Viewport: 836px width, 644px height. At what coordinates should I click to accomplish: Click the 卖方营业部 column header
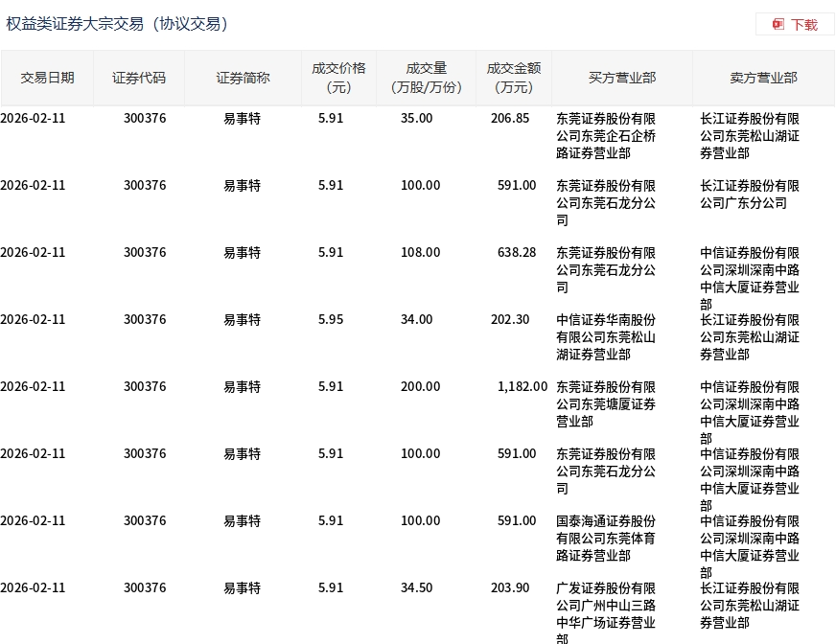tap(763, 78)
